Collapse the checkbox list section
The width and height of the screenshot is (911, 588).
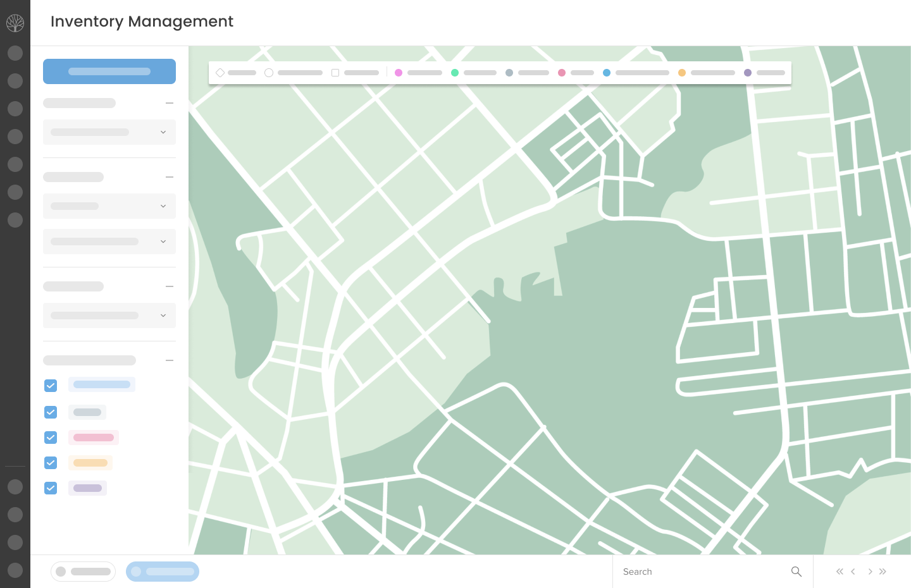click(x=170, y=360)
